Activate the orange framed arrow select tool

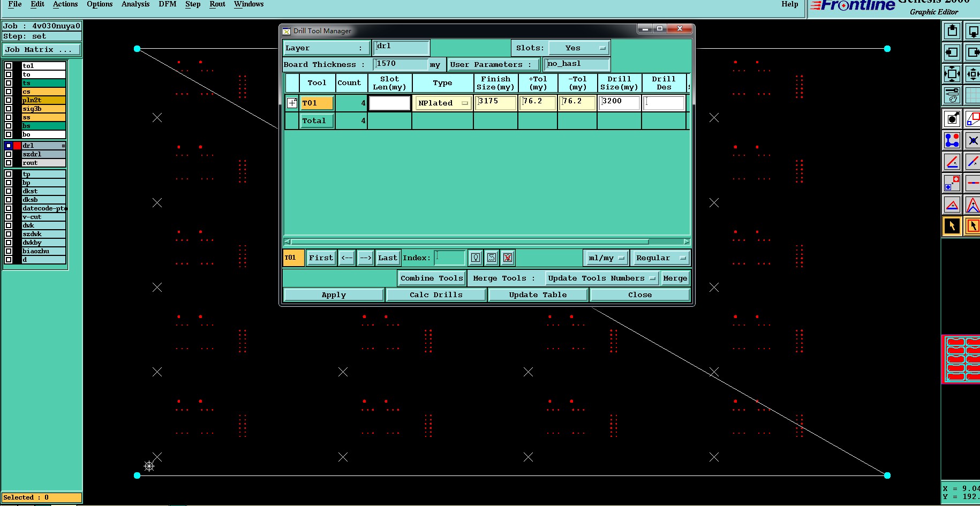pos(973,226)
